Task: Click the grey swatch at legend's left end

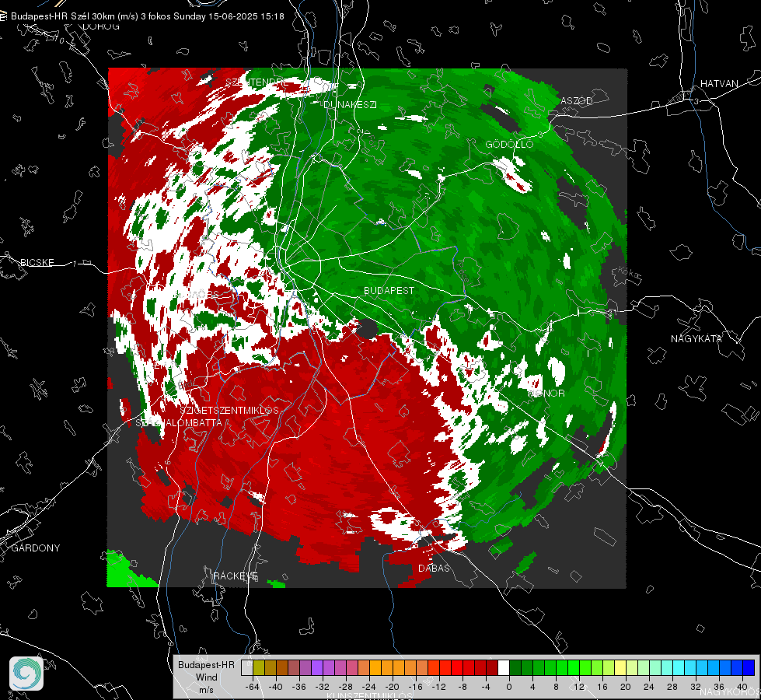Action: pos(247,667)
